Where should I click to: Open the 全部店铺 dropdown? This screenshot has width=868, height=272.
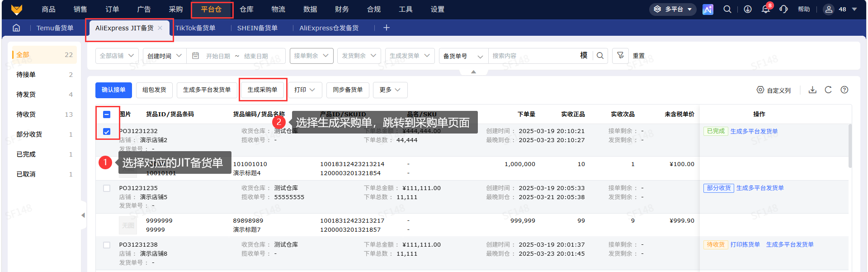tap(117, 56)
